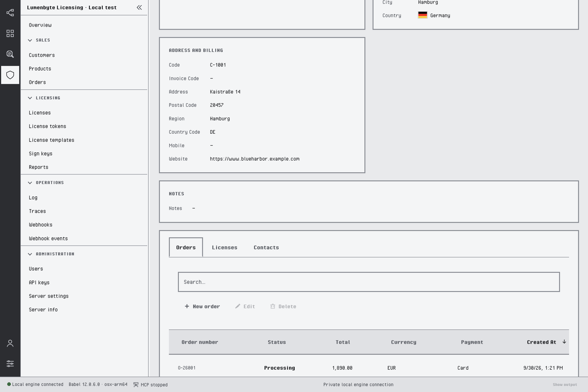The width and height of the screenshot is (588, 392).
Task: Switch to the Orders tab
Action: click(186, 247)
